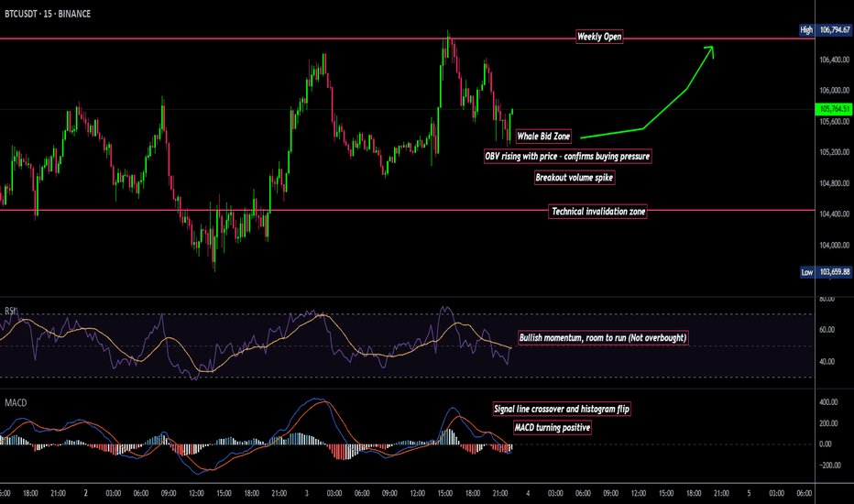Click the BTCUSDT · 15 · BINANCE symbol title
The image size is (854, 504).
[48, 14]
